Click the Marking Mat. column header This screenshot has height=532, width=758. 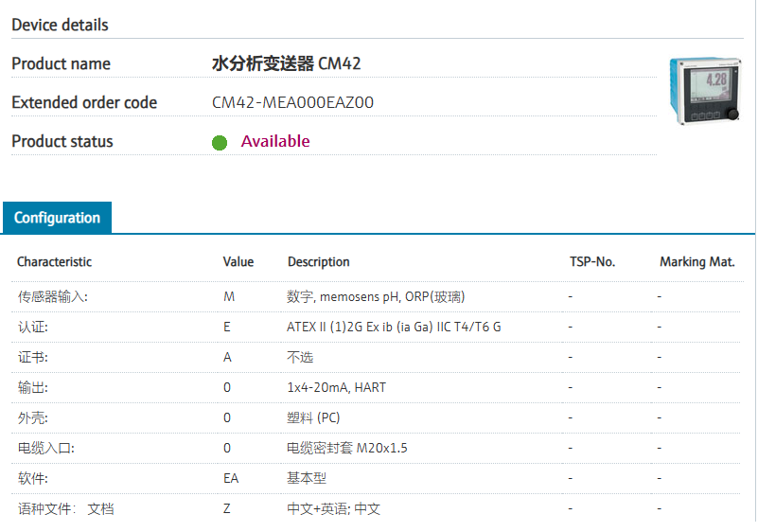(x=697, y=261)
